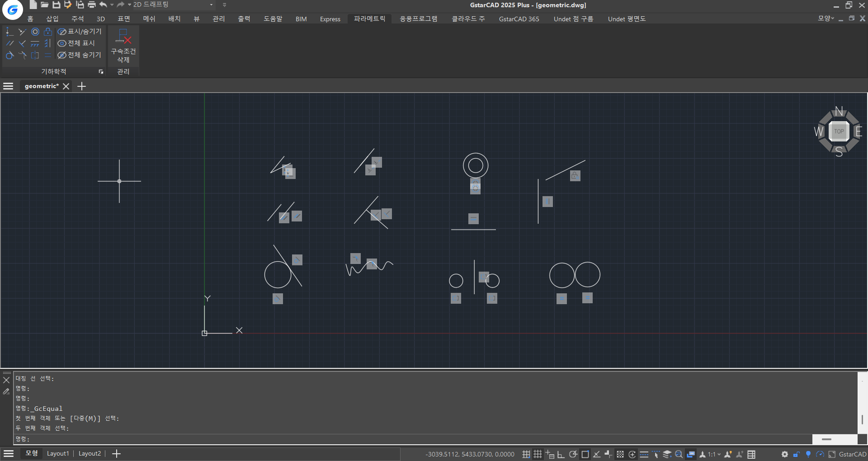Select the Fix lock constraint tool

(47, 32)
